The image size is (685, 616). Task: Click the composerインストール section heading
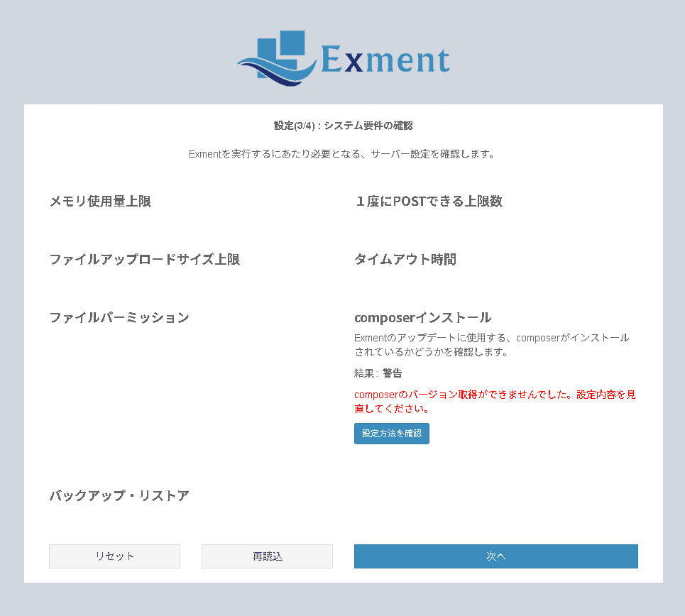coord(422,317)
